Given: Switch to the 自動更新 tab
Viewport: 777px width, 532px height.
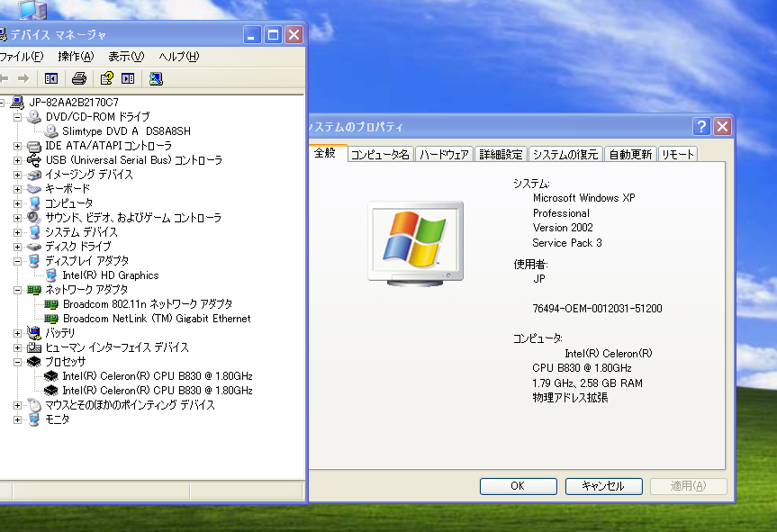Looking at the screenshot, I should [x=630, y=155].
